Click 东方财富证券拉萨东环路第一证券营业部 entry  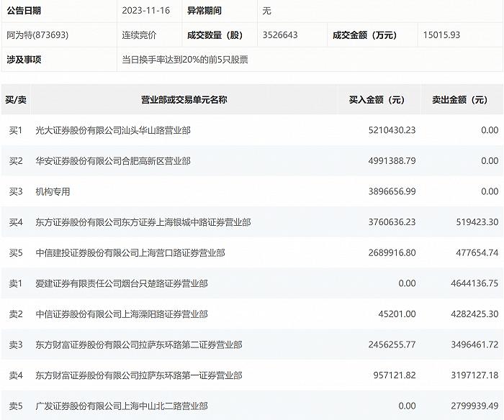pyautogui.click(x=139, y=375)
